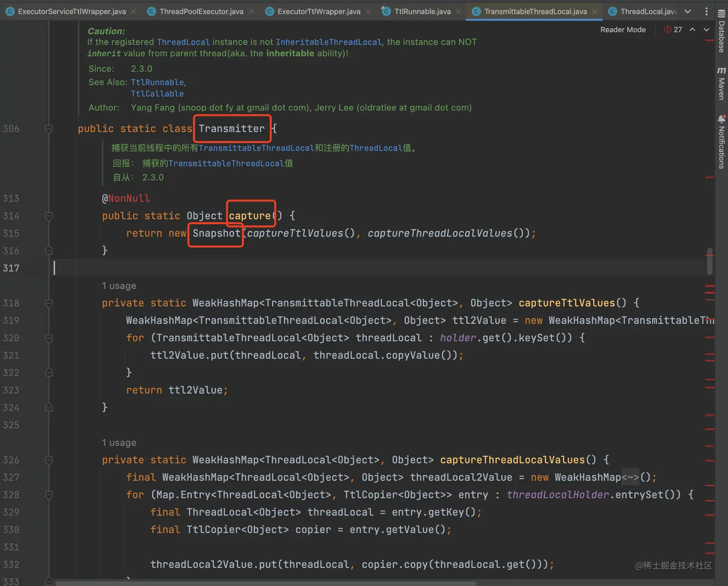Click entry.getKey() on line 329
The width and height of the screenshot is (728, 586).
(433, 512)
